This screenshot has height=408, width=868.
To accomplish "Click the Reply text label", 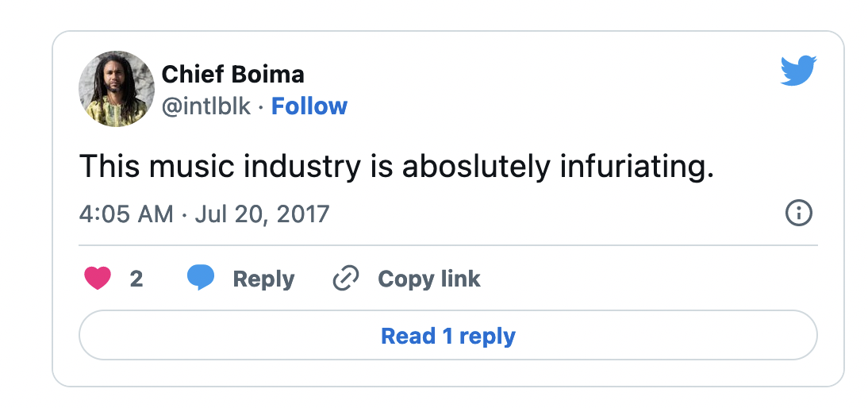I will (x=263, y=279).
